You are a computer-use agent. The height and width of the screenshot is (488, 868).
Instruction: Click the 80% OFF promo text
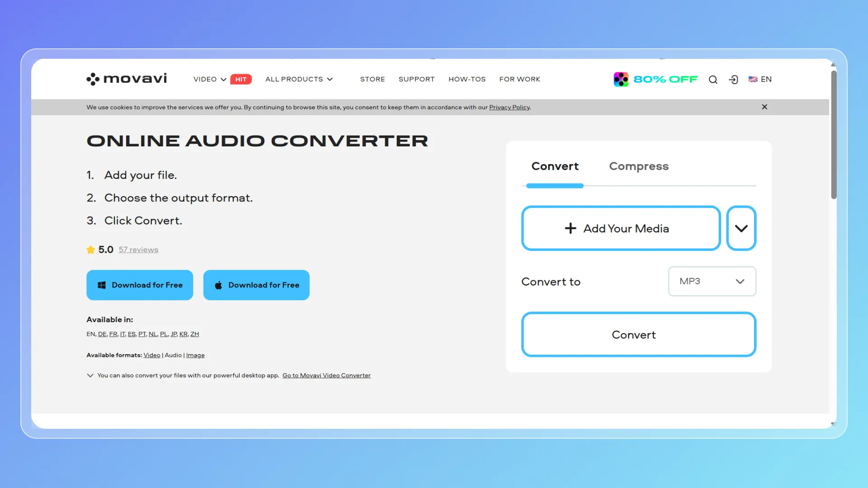(665, 79)
